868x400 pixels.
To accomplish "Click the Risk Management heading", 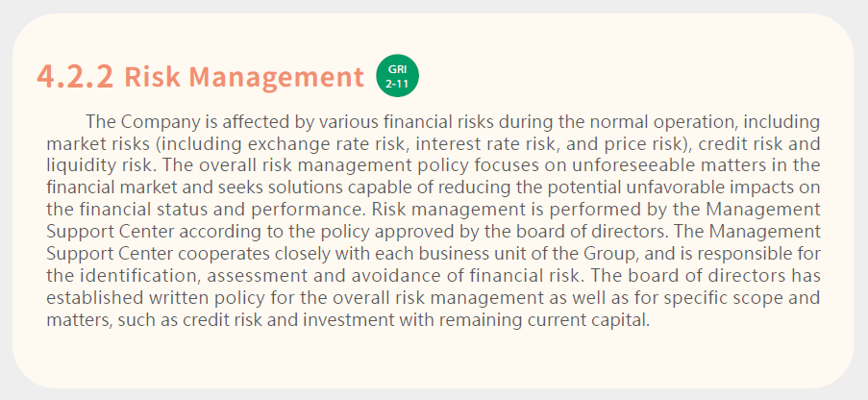I will 244,76.
